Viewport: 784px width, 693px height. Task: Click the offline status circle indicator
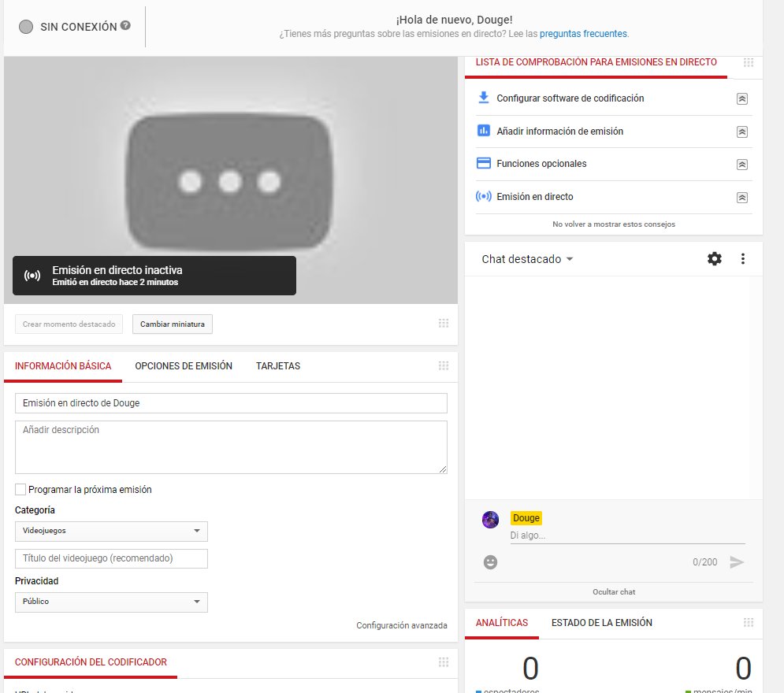26,27
